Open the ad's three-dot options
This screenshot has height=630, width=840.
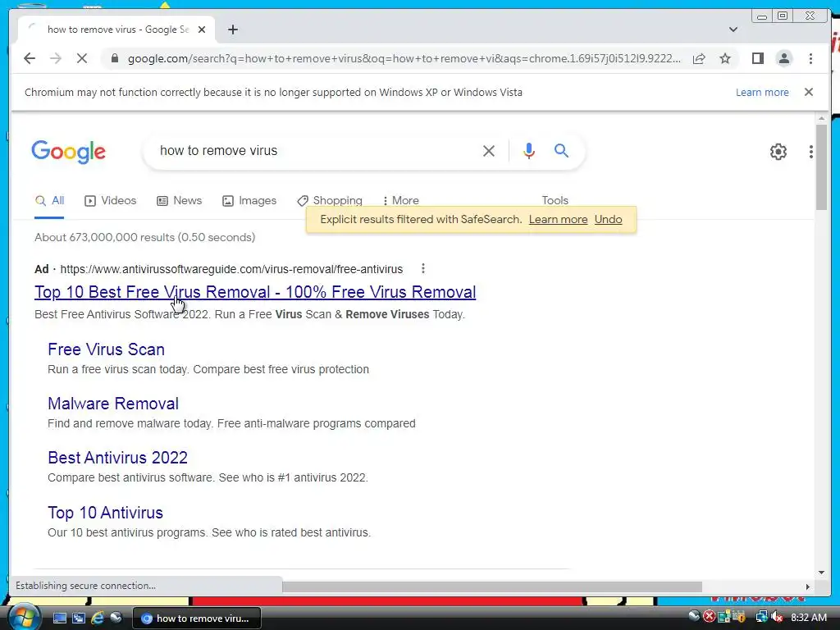pos(422,268)
